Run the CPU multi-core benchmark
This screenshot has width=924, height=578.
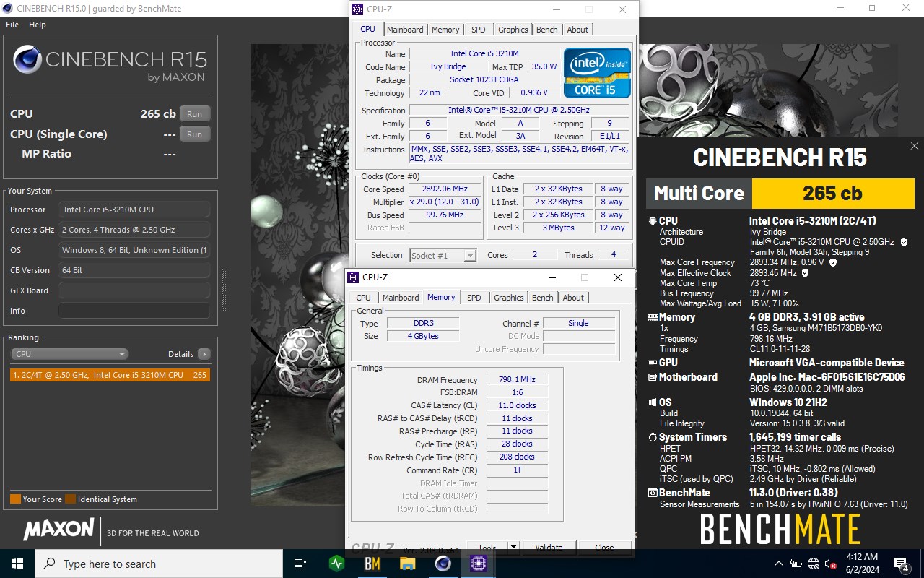point(195,114)
